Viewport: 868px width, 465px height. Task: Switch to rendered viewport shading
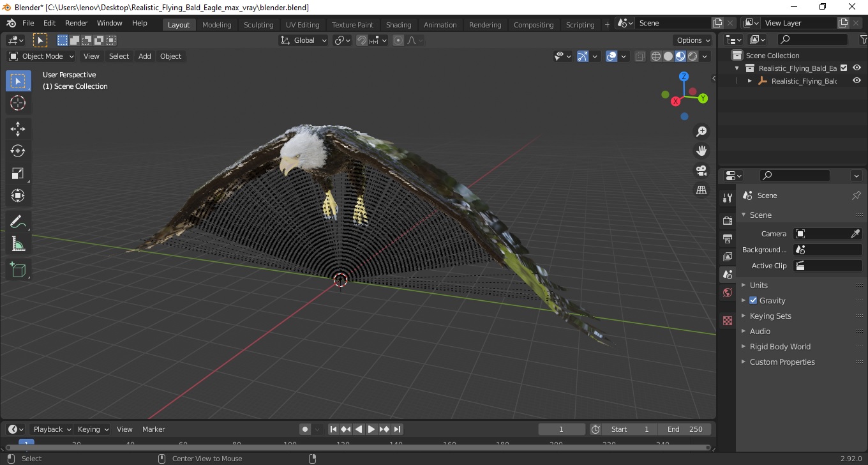click(x=692, y=56)
